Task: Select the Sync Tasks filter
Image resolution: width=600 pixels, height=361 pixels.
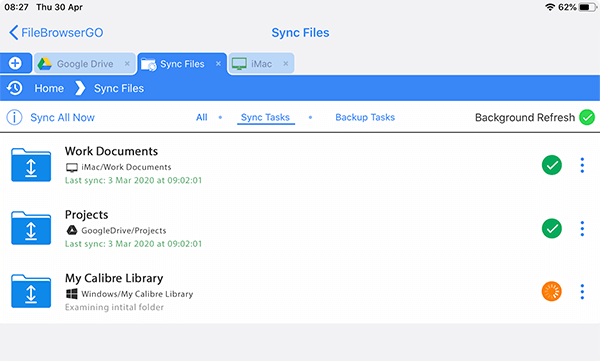Action: [x=266, y=118]
